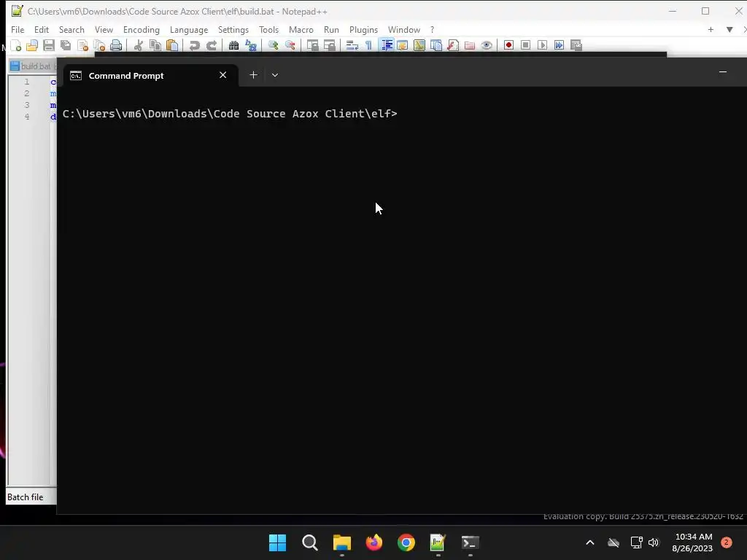The height and width of the screenshot is (560, 747).
Task: Toggle synchronize vertical scrolling icon
Action: click(x=312, y=45)
